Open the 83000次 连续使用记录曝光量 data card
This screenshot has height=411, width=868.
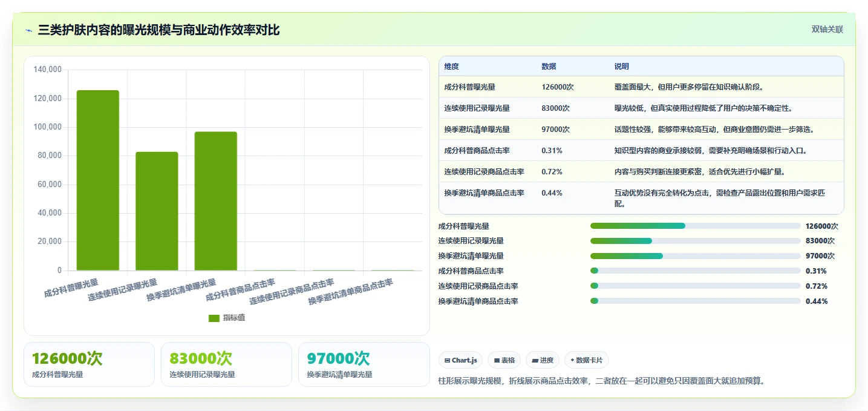(227, 364)
